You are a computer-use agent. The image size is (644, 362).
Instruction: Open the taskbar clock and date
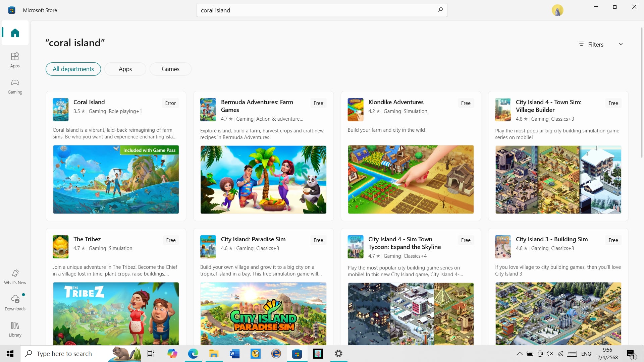[607, 354]
